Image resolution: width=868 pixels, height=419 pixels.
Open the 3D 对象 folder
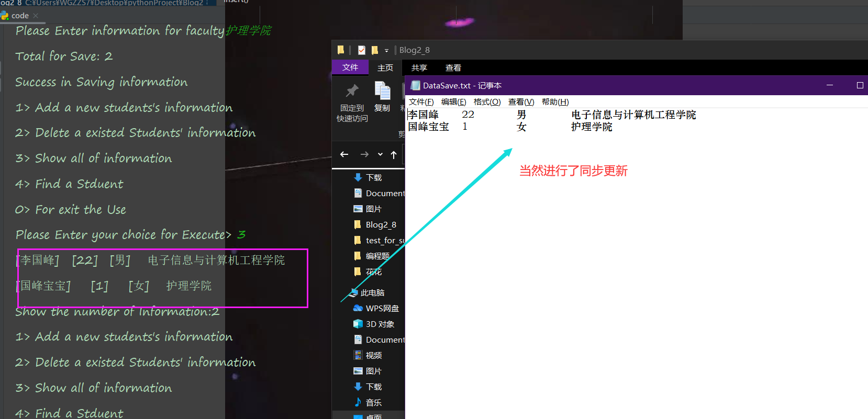(374, 324)
